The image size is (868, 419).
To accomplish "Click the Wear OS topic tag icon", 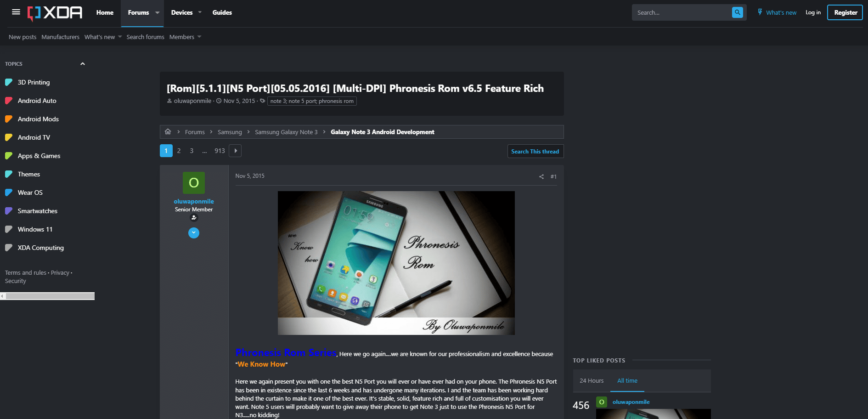I will [x=8, y=193].
